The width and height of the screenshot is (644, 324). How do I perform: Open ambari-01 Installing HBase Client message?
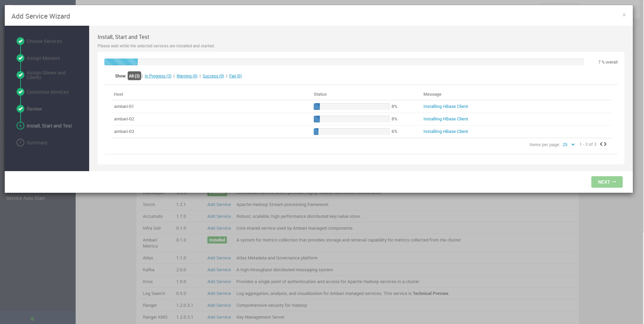click(x=446, y=107)
